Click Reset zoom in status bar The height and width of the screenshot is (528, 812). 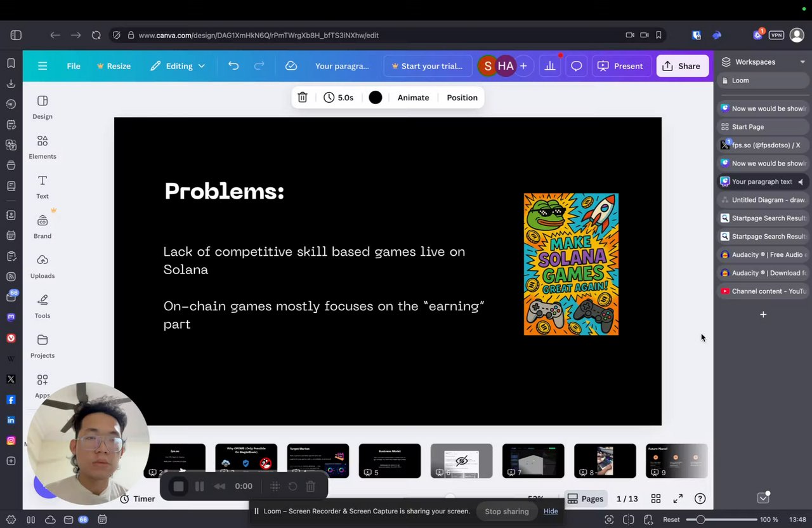coord(671,520)
